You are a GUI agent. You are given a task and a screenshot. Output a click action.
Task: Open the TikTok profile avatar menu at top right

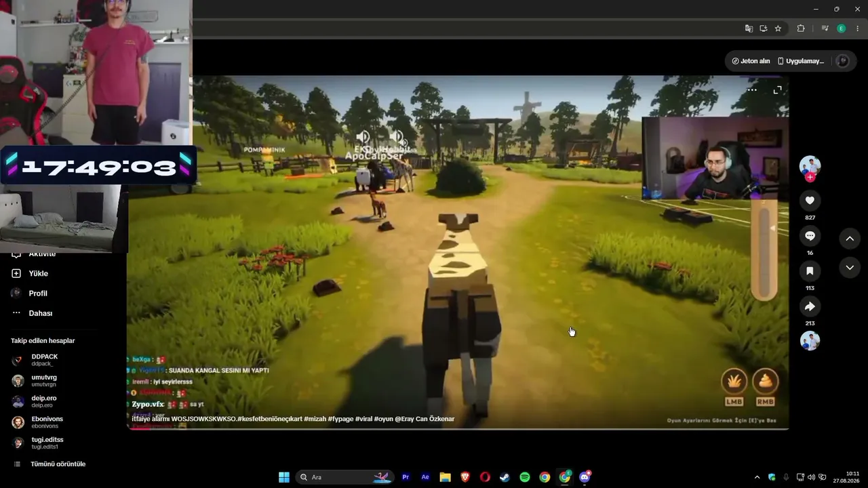point(843,61)
